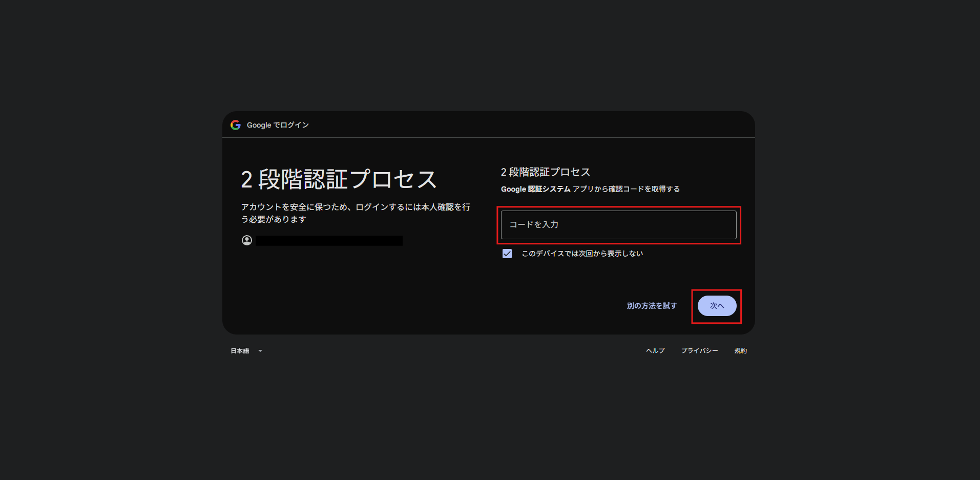The image size is (980, 480).
Task: Expand the language dropdown arrow
Action: (260, 351)
